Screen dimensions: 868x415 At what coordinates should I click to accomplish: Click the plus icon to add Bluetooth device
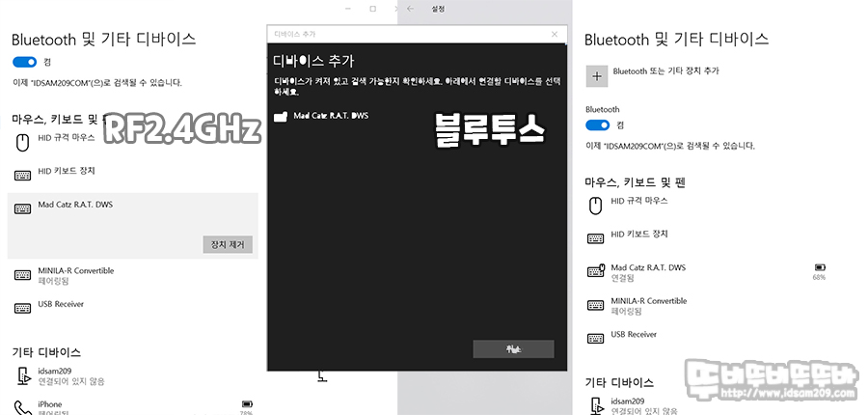pyautogui.click(x=597, y=76)
